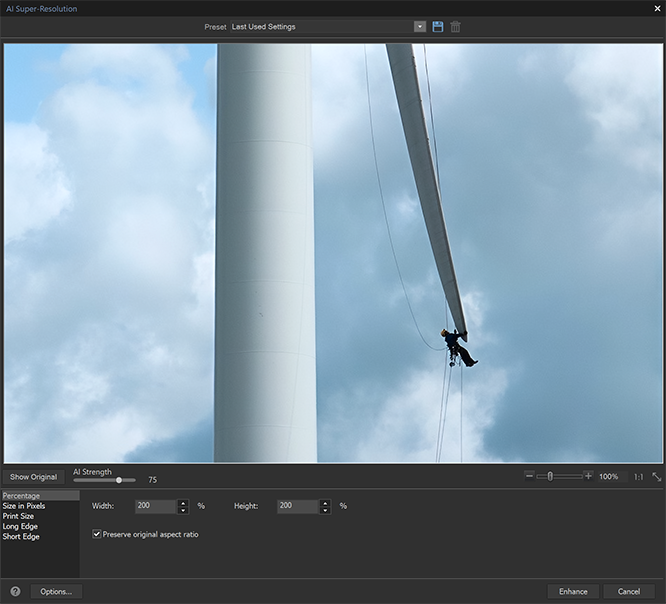Choose the Long Edge resize mode

tap(20, 526)
